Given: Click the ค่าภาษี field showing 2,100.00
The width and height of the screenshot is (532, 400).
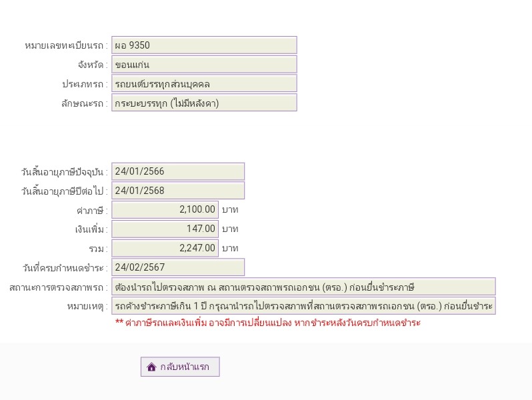Looking at the screenshot, I should [165, 210].
